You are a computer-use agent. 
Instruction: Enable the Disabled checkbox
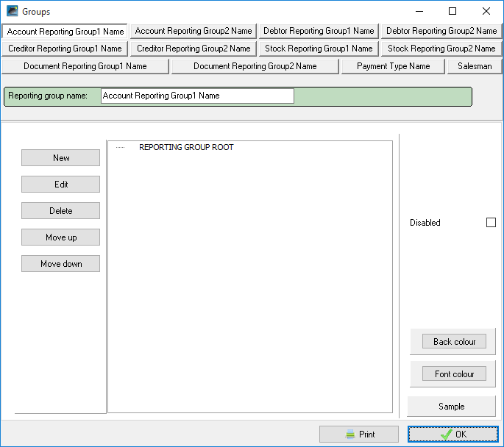point(491,223)
